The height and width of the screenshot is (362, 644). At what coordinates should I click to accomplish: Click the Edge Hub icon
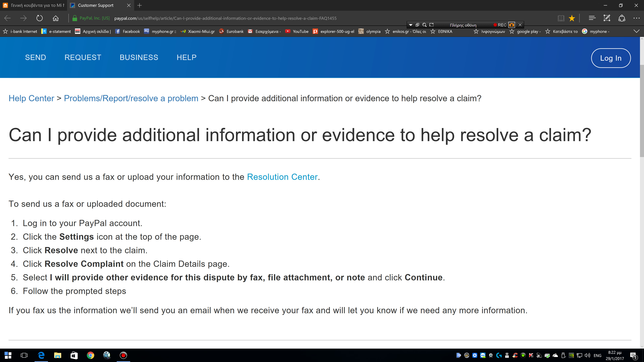coord(592,18)
